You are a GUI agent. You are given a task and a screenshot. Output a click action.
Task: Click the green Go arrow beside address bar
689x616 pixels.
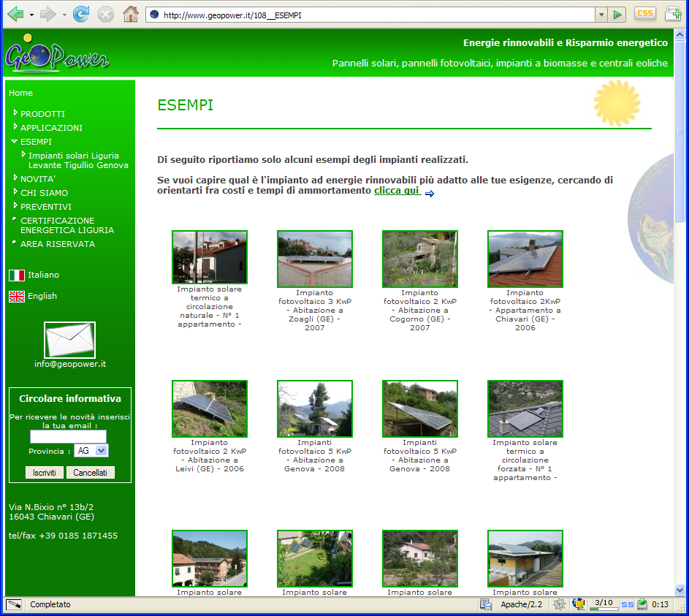tap(617, 15)
